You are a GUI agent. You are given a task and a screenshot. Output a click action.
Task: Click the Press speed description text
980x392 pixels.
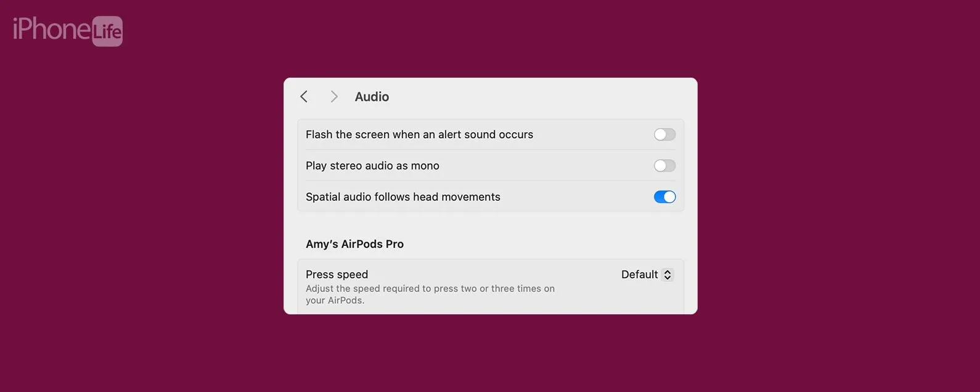pyautogui.click(x=430, y=295)
